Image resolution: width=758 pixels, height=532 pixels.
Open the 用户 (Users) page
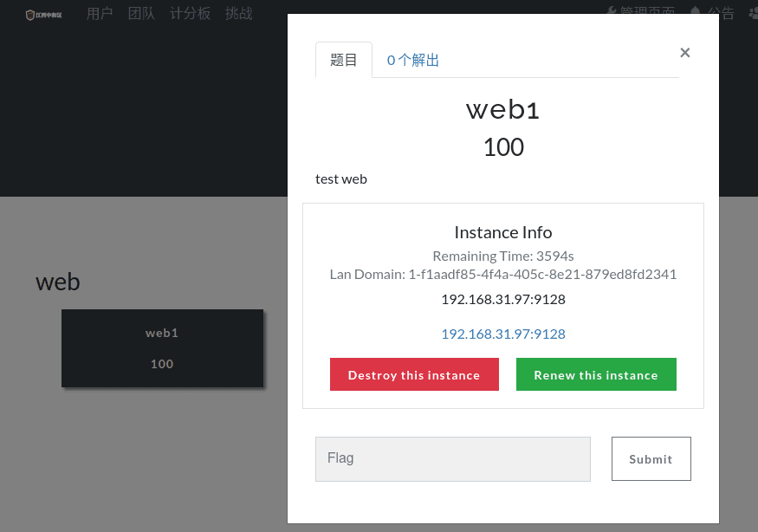click(100, 14)
